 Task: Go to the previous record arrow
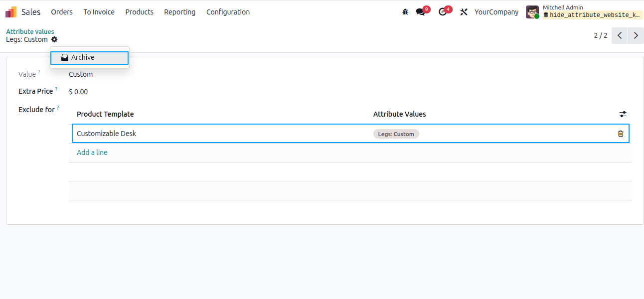620,36
